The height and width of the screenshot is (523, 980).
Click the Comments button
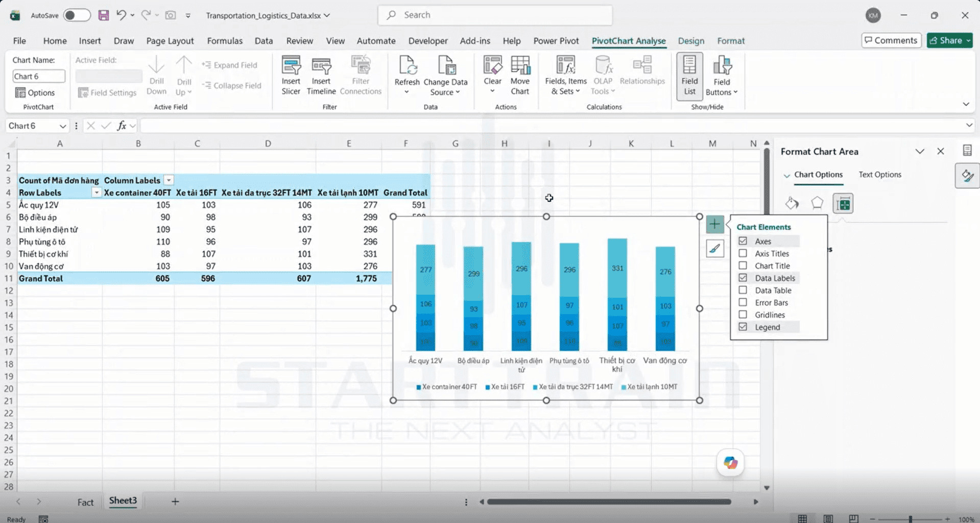click(891, 40)
